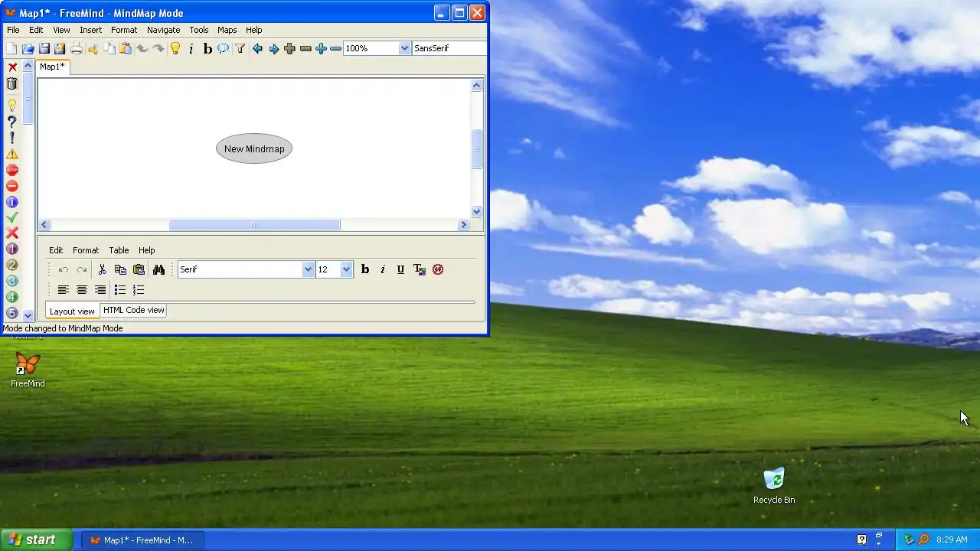The width and height of the screenshot is (980, 551).
Task: Add the red stop sign icon
Action: tap(12, 170)
